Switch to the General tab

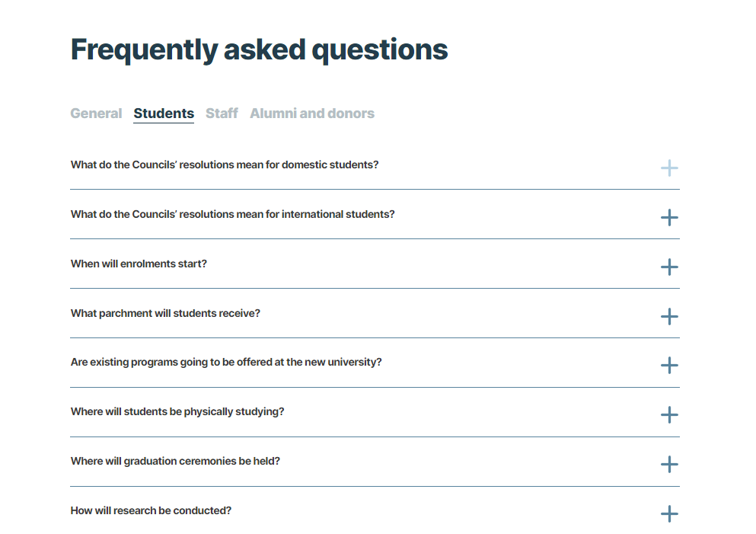click(96, 114)
